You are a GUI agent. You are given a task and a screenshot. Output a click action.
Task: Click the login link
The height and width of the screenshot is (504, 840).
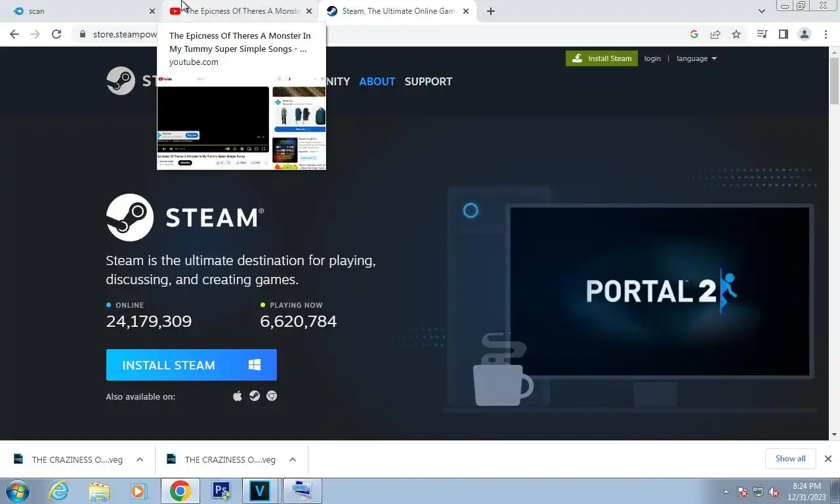point(652,58)
